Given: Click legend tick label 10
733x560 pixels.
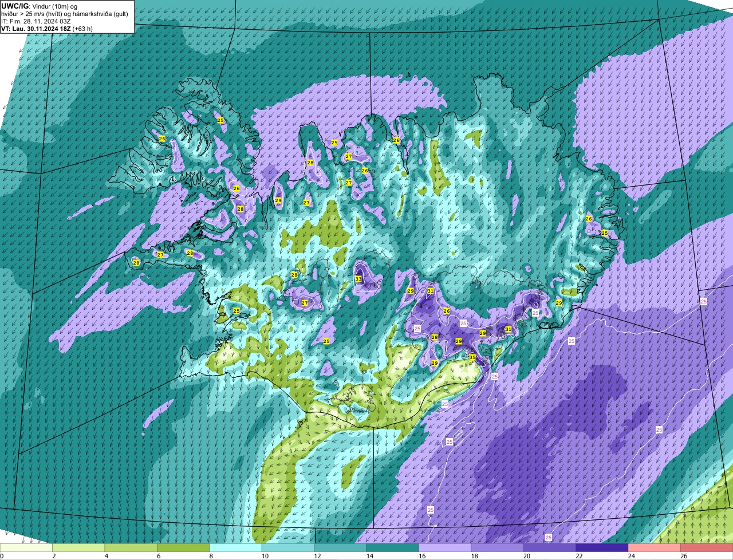Looking at the screenshot, I should tap(265, 556).
